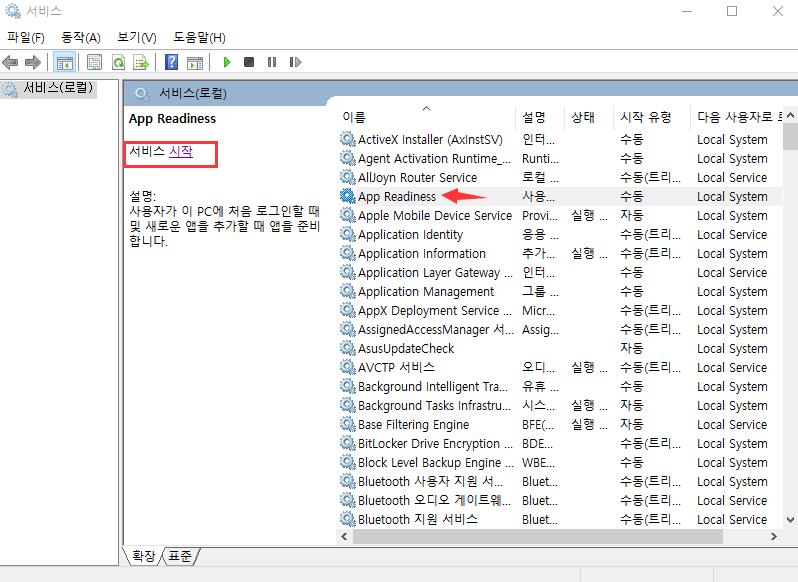
Task: Select the ActiveX Installer (AxInstSV) service name
Action: tap(430, 139)
